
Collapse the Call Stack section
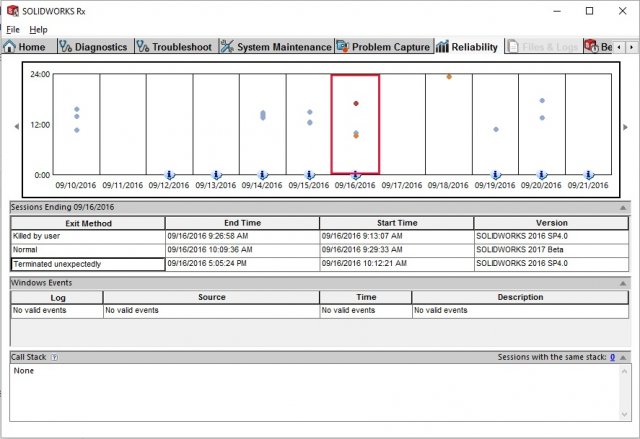623,357
